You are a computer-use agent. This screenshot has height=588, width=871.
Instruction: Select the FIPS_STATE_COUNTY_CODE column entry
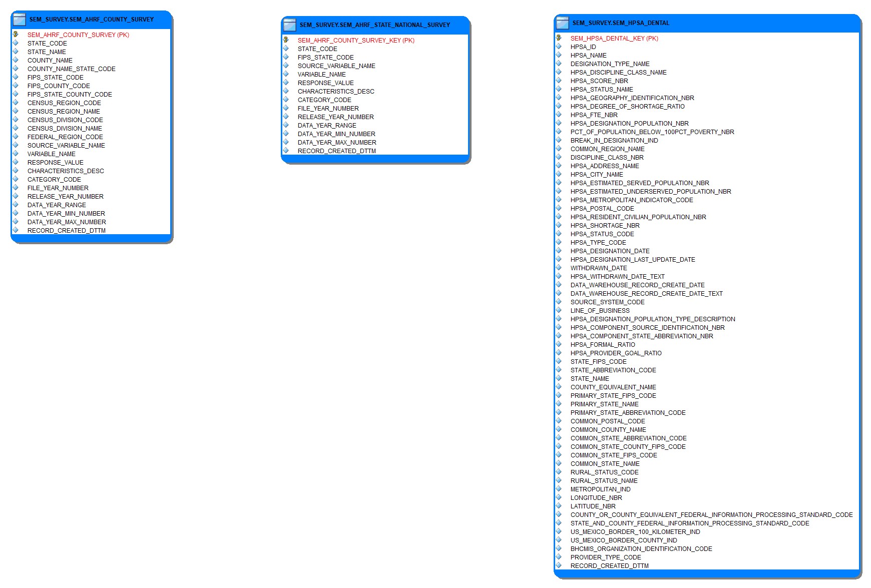(x=70, y=94)
